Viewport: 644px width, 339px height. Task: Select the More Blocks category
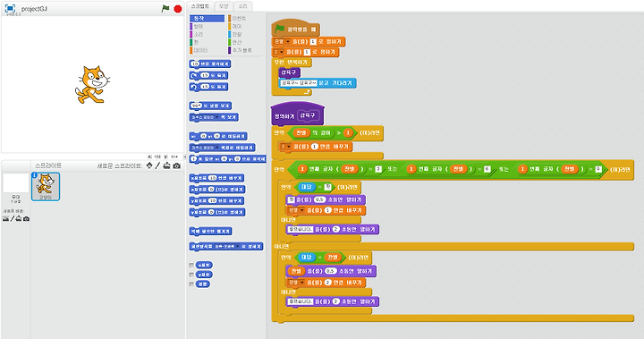(245, 50)
